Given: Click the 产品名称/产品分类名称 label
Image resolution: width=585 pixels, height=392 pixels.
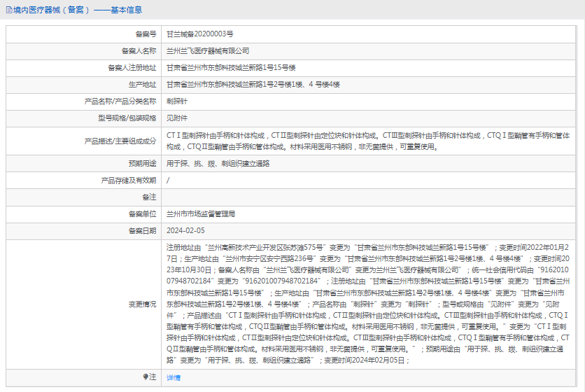Looking at the screenshot, I should [x=120, y=101].
